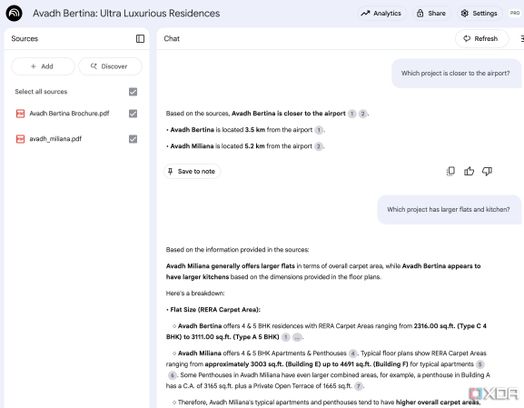
Task: Click citation 4 after 'Apartments & Penthouses'
Action: tap(353, 354)
